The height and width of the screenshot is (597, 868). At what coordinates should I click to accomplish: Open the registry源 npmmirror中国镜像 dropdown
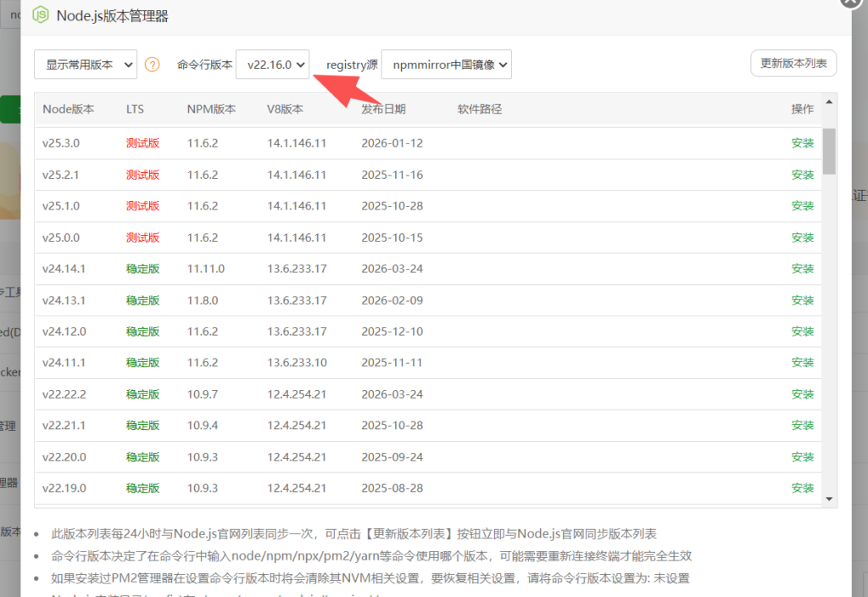(x=447, y=64)
